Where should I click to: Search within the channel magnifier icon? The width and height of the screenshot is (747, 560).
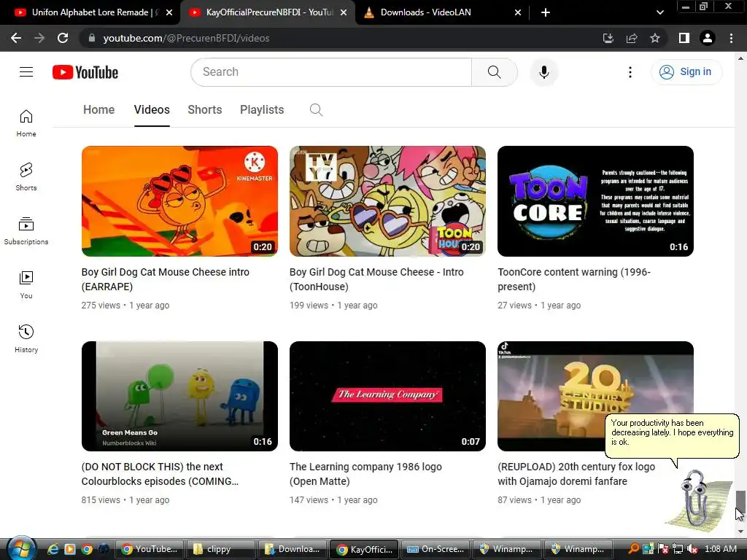[x=316, y=110]
